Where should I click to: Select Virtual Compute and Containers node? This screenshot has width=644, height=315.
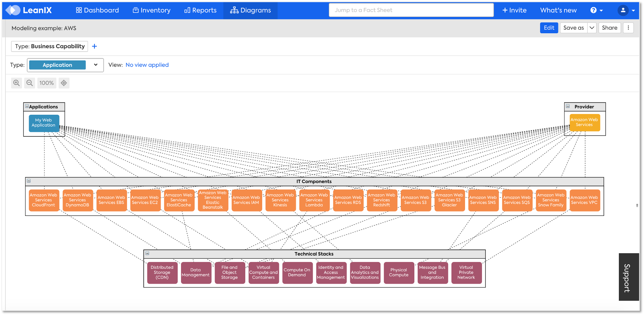click(x=264, y=273)
